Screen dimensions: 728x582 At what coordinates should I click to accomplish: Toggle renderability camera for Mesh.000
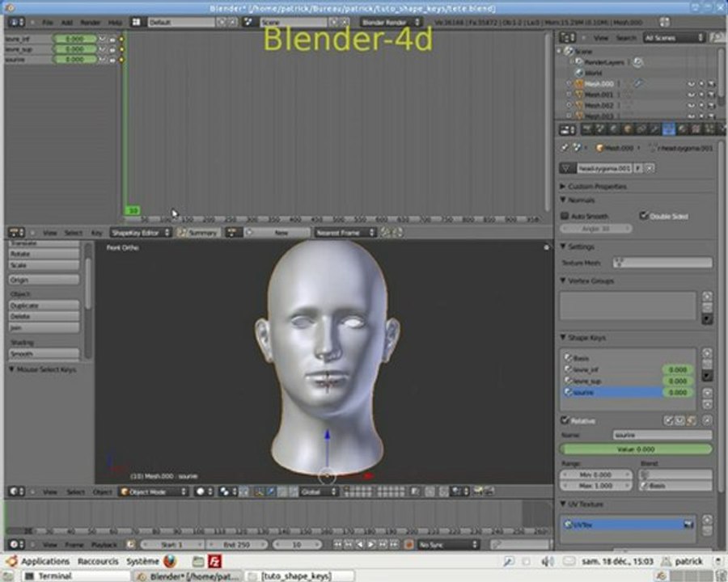click(x=711, y=84)
